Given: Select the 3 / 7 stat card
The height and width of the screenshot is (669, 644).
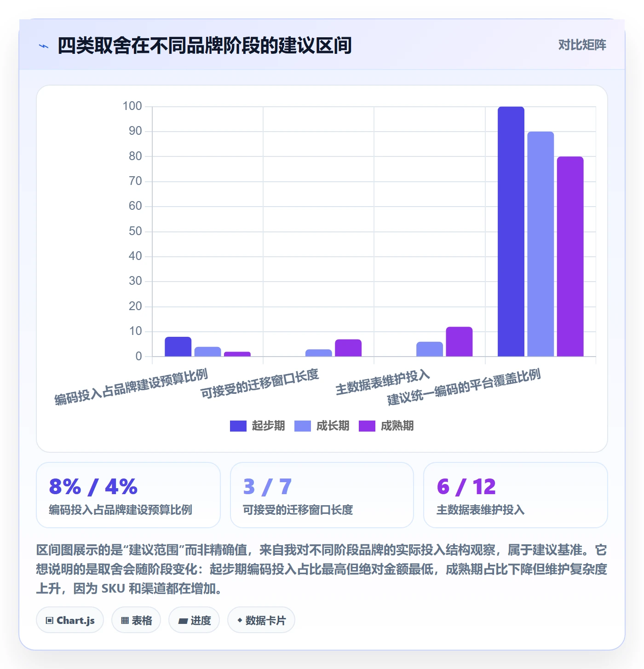Looking at the screenshot, I should click(x=322, y=495).
